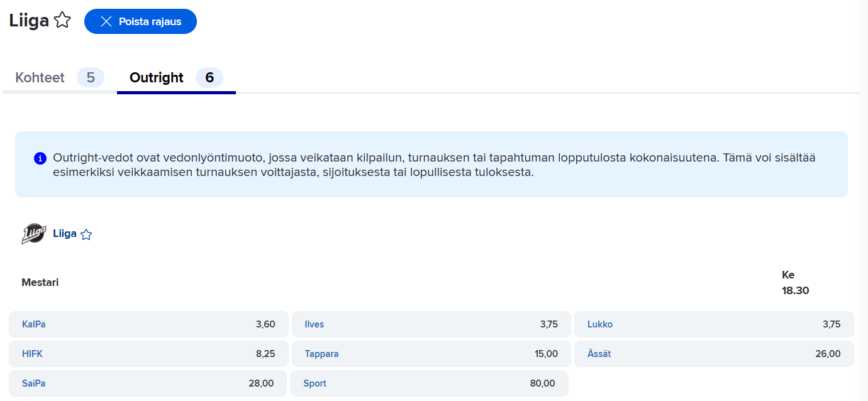The image size is (868, 401).
Task: Select Ilves at odds 3,75
Action: coord(431,324)
